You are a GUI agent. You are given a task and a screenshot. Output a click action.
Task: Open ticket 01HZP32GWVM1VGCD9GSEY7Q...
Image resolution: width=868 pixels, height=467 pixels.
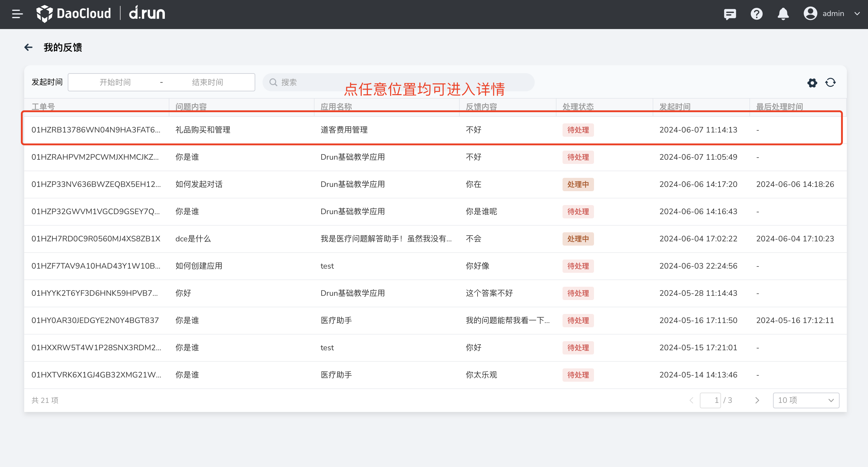click(96, 212)
